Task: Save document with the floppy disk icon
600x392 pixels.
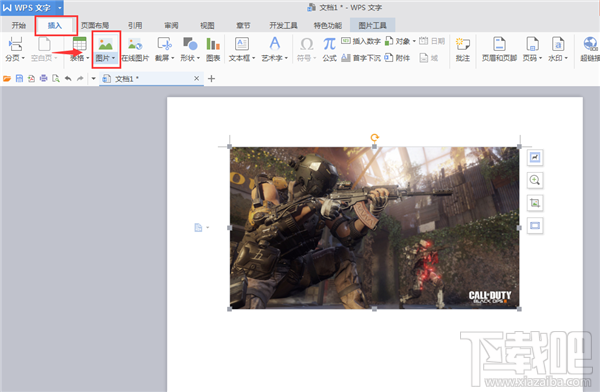Action: tap(19, 78)
